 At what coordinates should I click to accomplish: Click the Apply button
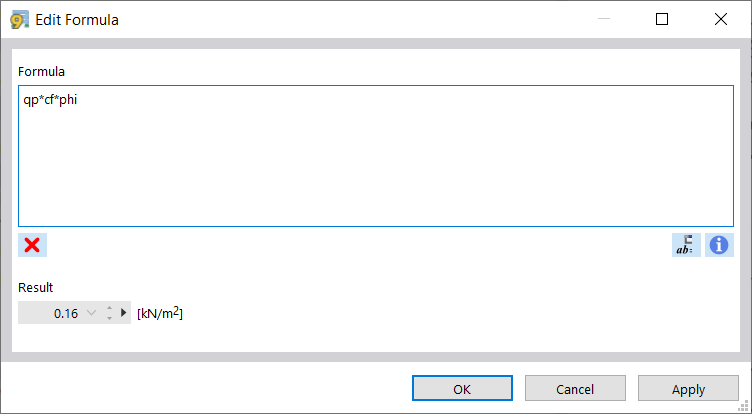coord(688,389)
